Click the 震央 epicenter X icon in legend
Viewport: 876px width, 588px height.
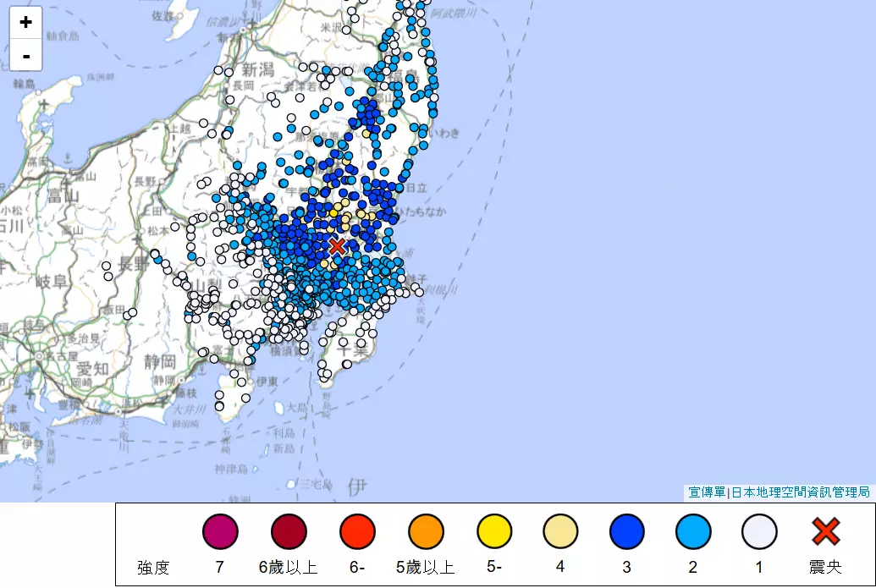click(x=825, y=532)
